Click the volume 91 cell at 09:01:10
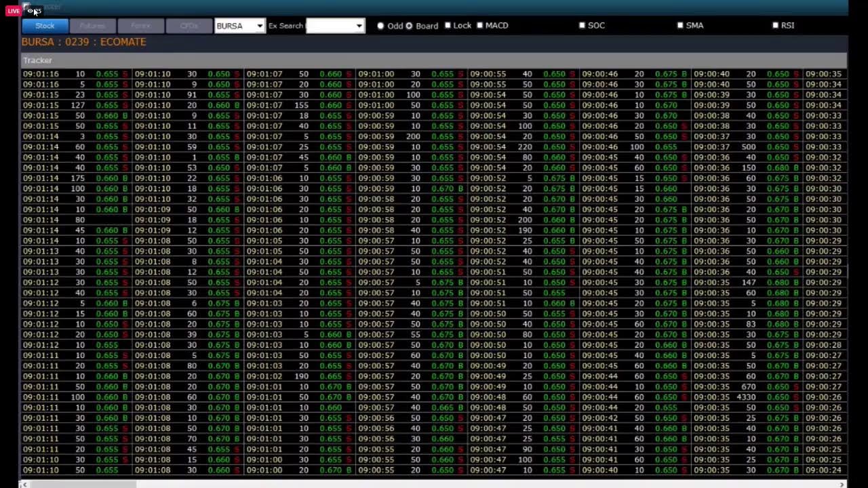Viewport: 868px width, 488px height. pyautogui.click(x=192, y=95)
